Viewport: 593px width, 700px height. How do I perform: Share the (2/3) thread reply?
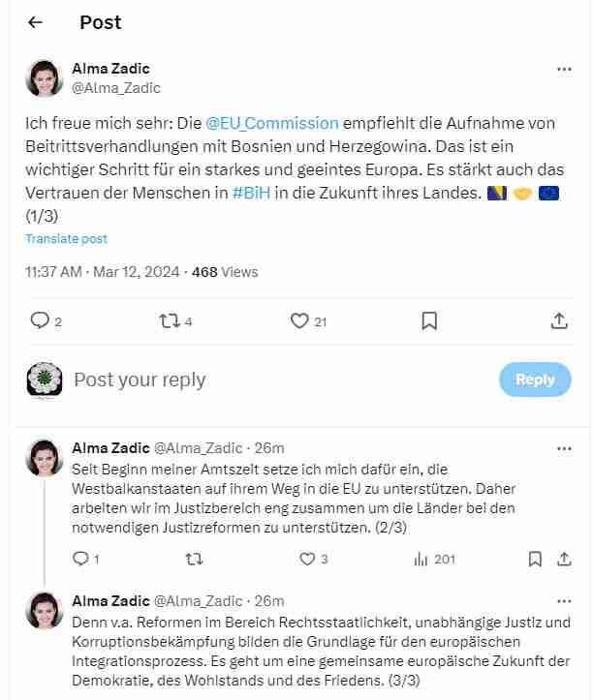click(564, 559)
